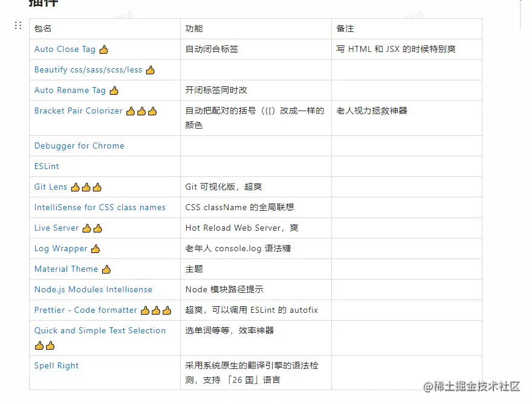Select 采用系统原生的翻译引擎 description cell
The image size is (532, 404).
click(256, 373)
